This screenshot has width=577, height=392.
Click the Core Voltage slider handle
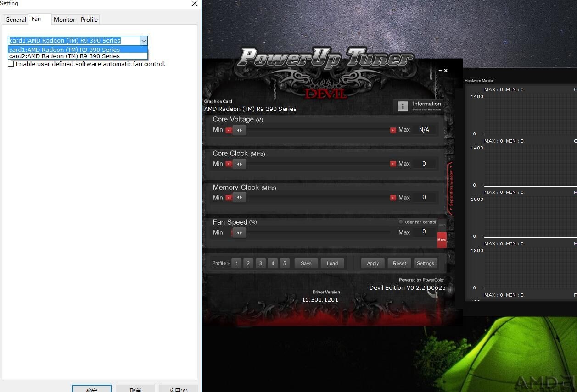click(239, 130)
